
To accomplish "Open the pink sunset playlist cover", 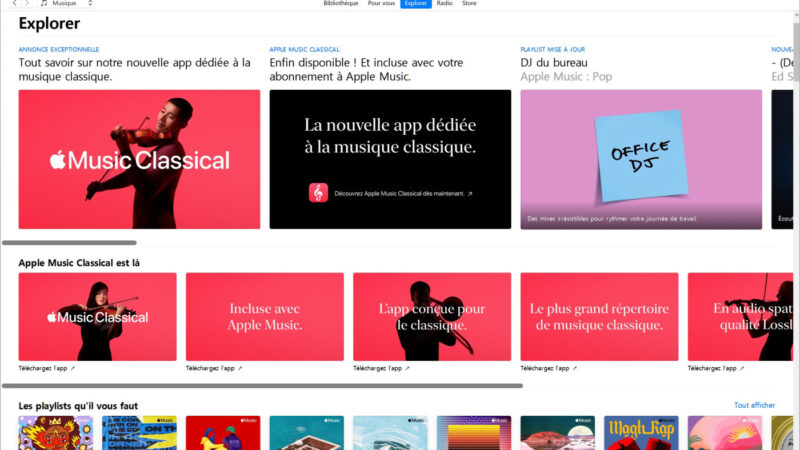I will point(725,433).
